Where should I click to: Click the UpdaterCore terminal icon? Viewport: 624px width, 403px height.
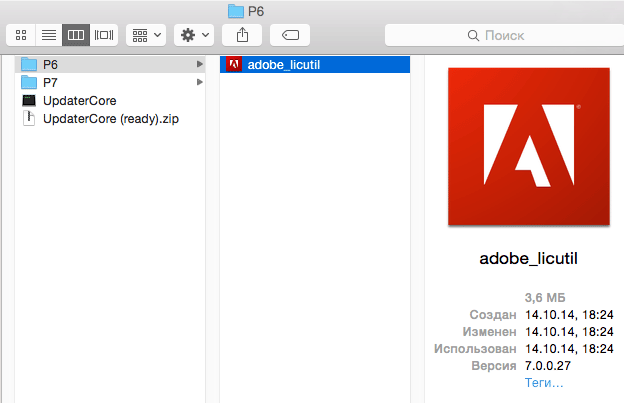29,101
